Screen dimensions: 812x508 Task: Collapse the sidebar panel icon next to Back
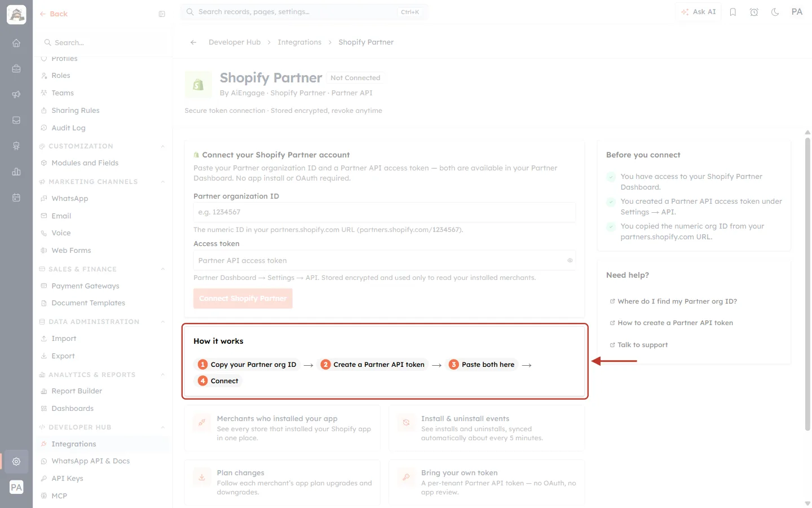coord(162,14)
